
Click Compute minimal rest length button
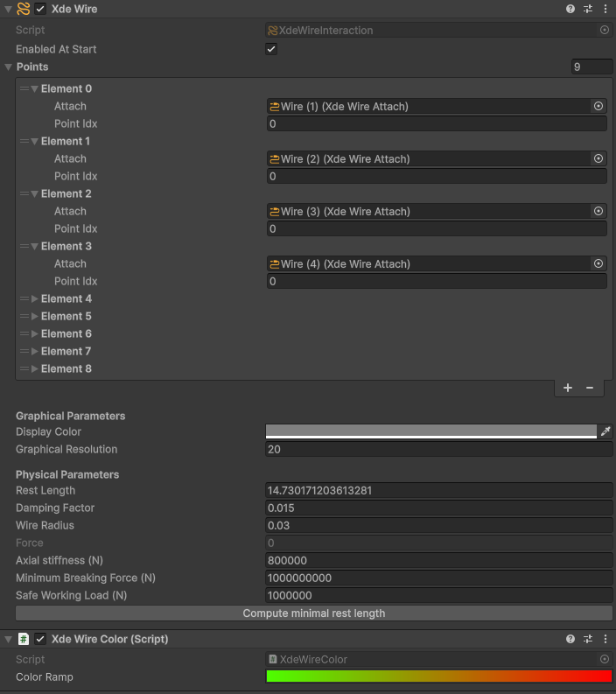(314, 613)
